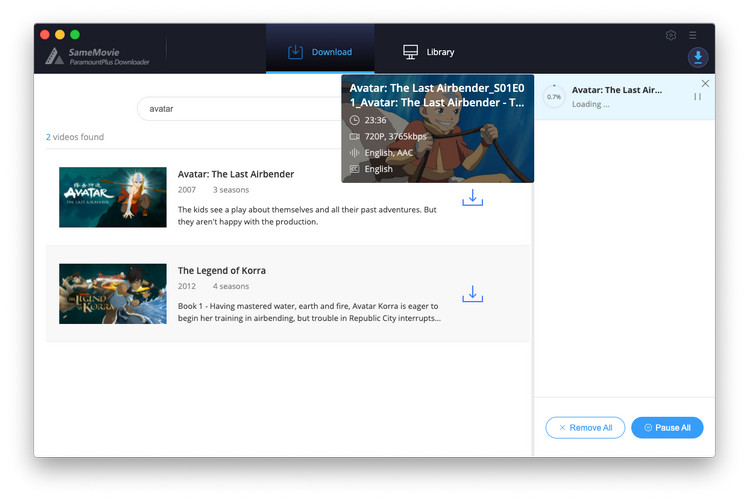
Task: Open the hamburger menu icon
Action: click(x=693, y=35)
